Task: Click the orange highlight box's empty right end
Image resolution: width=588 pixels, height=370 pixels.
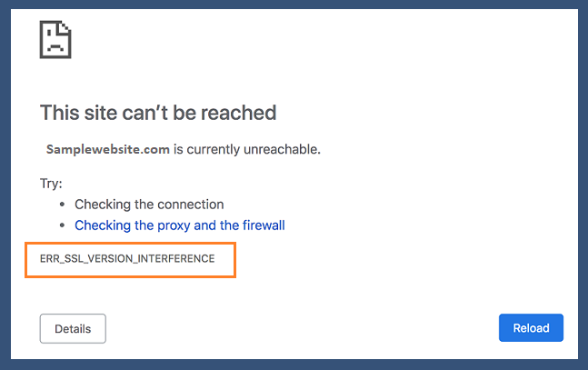Action: pos(225,259)
